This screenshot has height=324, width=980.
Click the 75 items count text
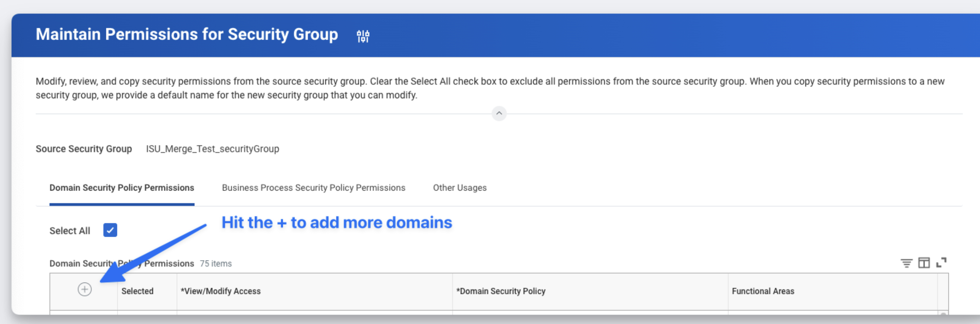tap(216, 264)
